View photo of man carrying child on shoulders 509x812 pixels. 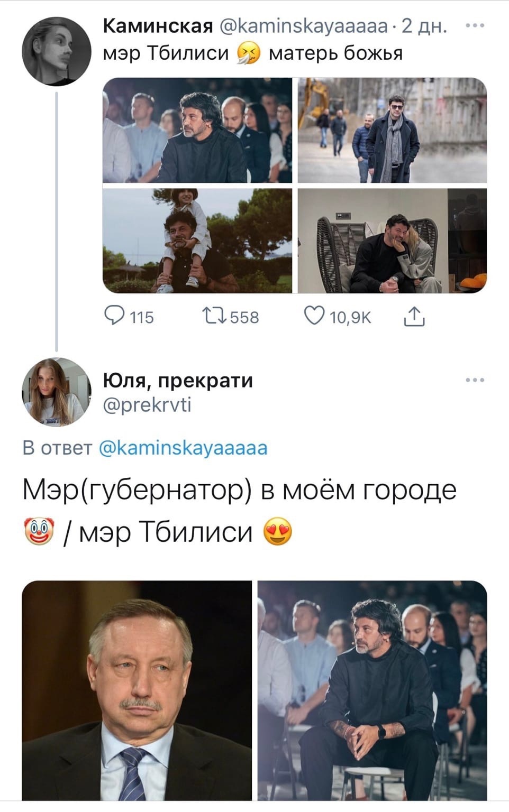coord(197,241)
